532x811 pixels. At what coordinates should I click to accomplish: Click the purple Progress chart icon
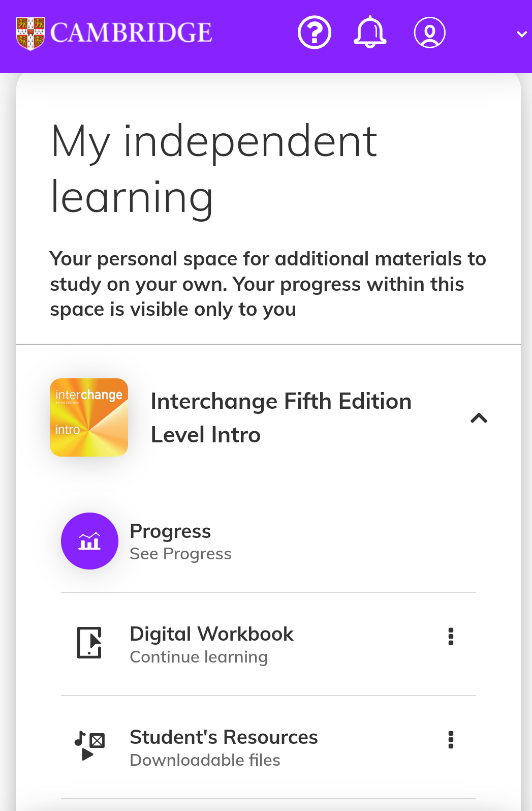pyautogui.click(x=89, y=541)
